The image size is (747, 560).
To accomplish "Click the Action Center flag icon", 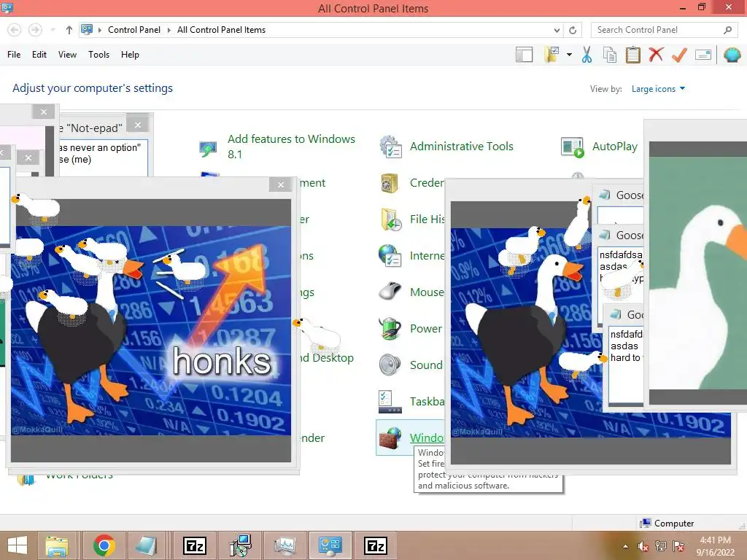I will point(678,546).
